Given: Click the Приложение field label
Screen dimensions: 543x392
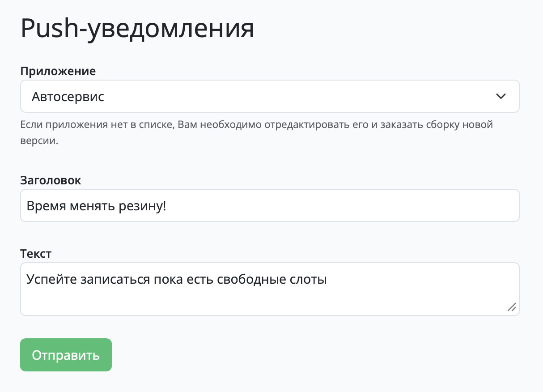Looking at the screenshot, I should [x=58, y=71].
